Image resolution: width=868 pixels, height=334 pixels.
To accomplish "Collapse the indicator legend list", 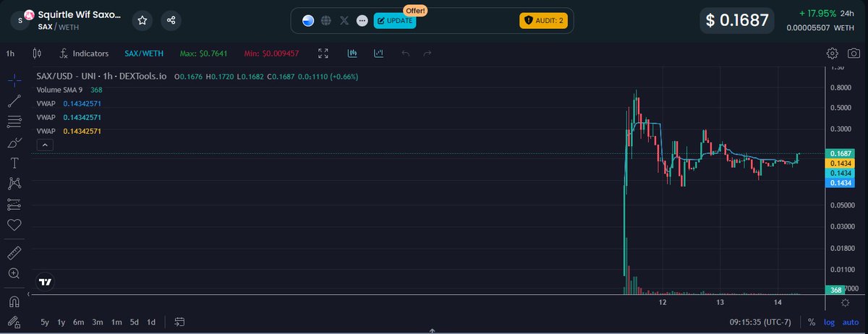I will tap(43, 145).
